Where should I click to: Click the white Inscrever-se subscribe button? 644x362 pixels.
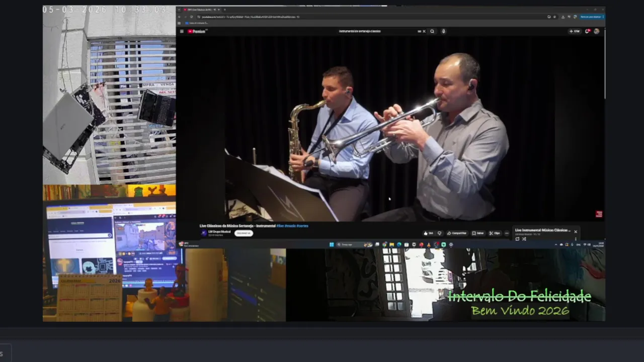pyautogui.click(x=244, y=233)
